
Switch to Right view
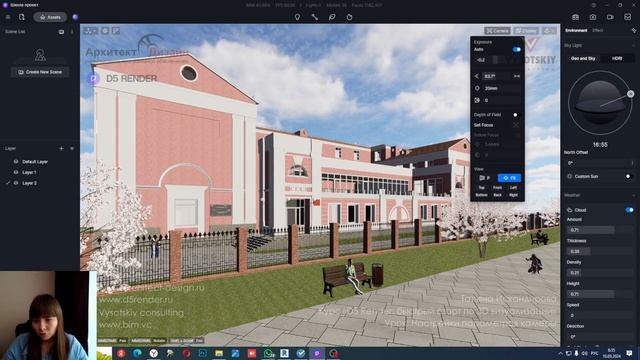pyautogui.click(x=513, y=195)
